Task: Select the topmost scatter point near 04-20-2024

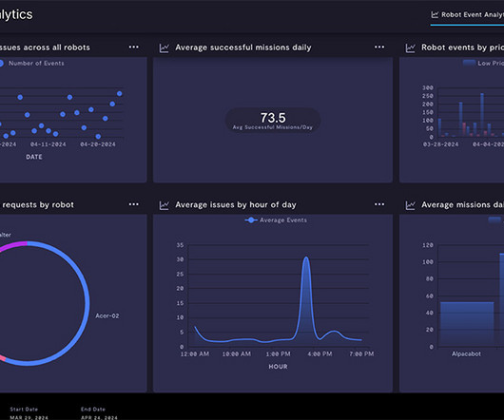Action: (120, 94)
